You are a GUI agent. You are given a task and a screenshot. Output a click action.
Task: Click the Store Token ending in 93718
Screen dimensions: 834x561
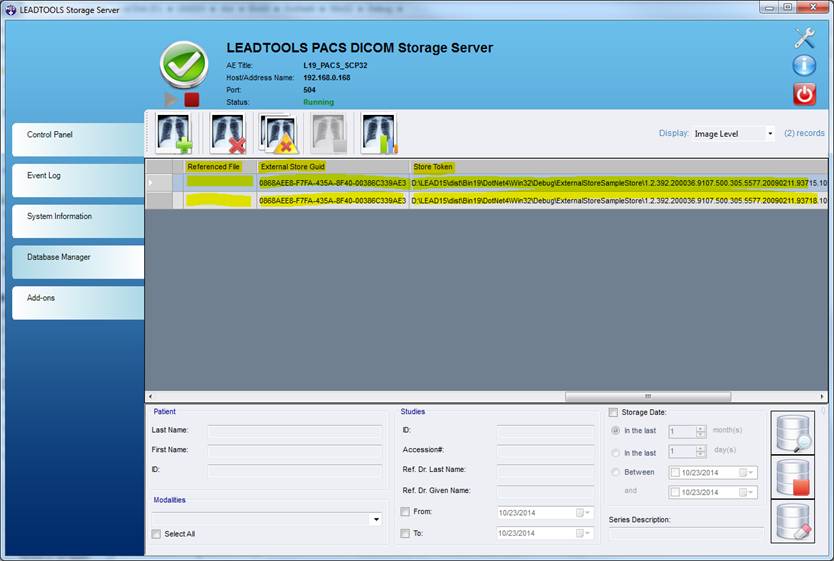618,200
